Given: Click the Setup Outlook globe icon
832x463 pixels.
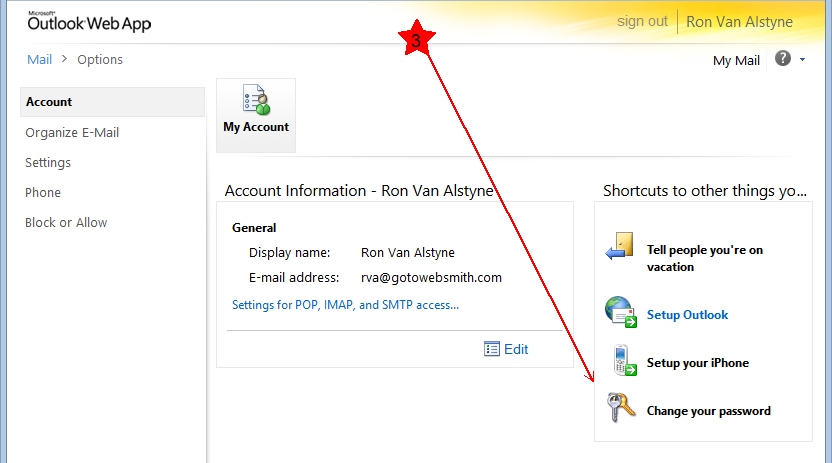Looking at the screenshot, I should [x=621, y=312].
